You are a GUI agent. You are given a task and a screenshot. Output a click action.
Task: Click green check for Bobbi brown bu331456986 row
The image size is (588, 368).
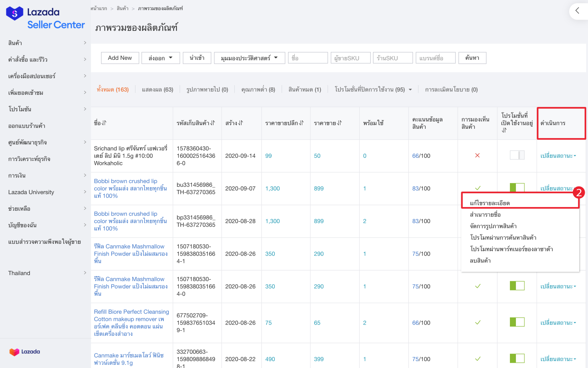click(x=478, y=188)
